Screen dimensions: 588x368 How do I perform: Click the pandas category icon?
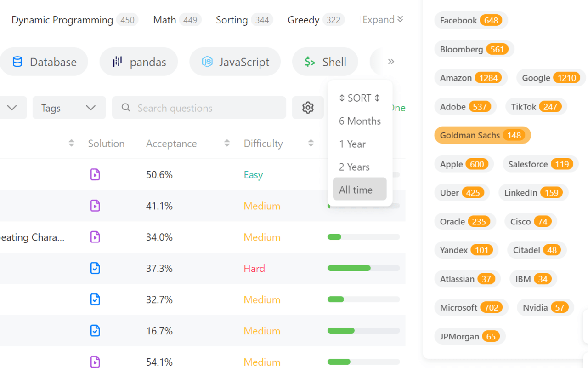coord(118,62)
